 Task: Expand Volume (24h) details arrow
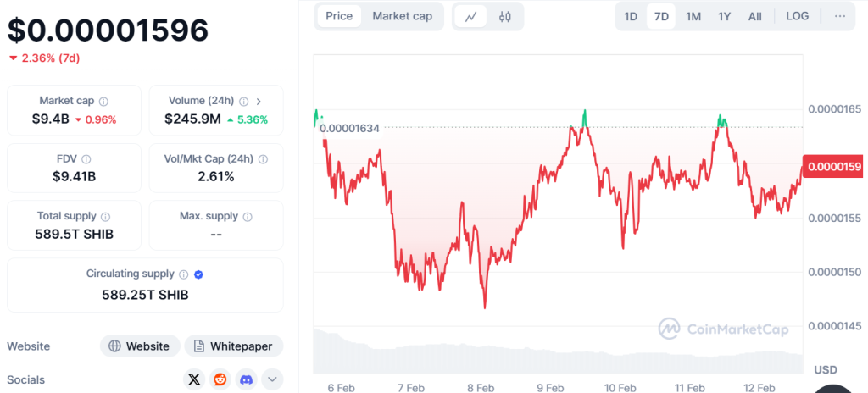click(259, 101)
